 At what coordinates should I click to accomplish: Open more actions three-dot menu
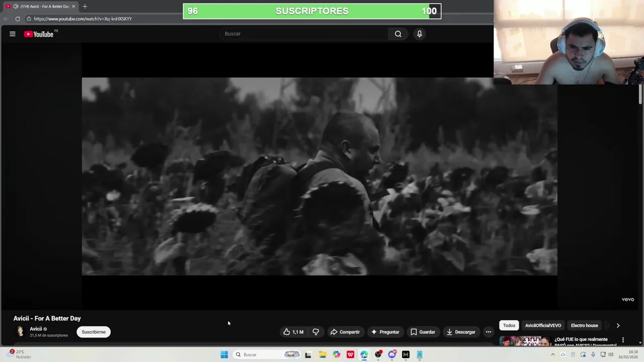[488, 332]
